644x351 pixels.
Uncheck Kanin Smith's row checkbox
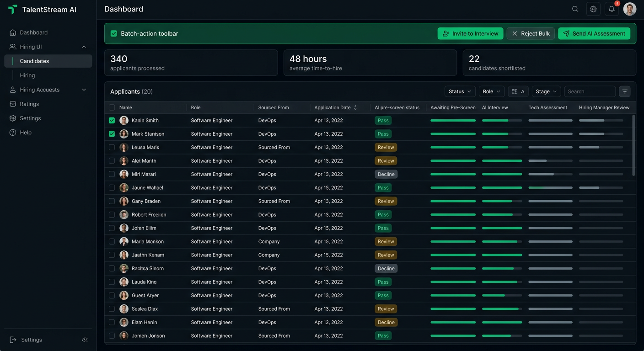click(x=112, y=120)
